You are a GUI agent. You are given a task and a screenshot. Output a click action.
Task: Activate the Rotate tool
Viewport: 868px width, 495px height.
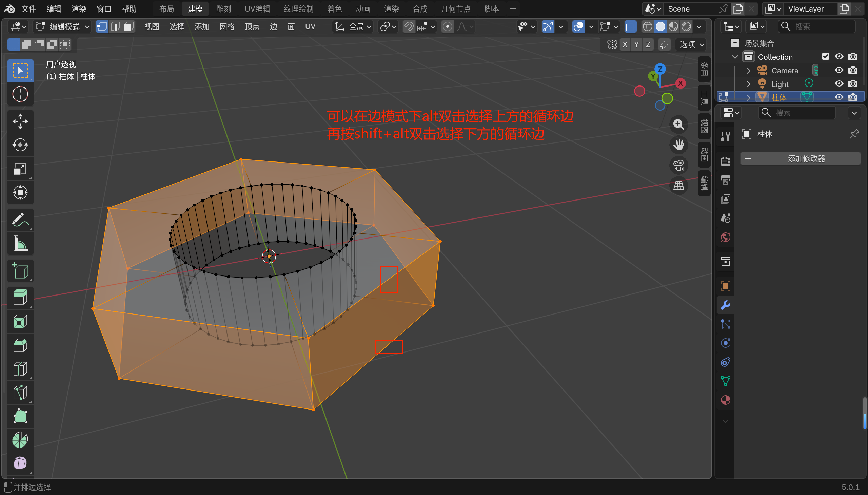click(x=20, y=145)
